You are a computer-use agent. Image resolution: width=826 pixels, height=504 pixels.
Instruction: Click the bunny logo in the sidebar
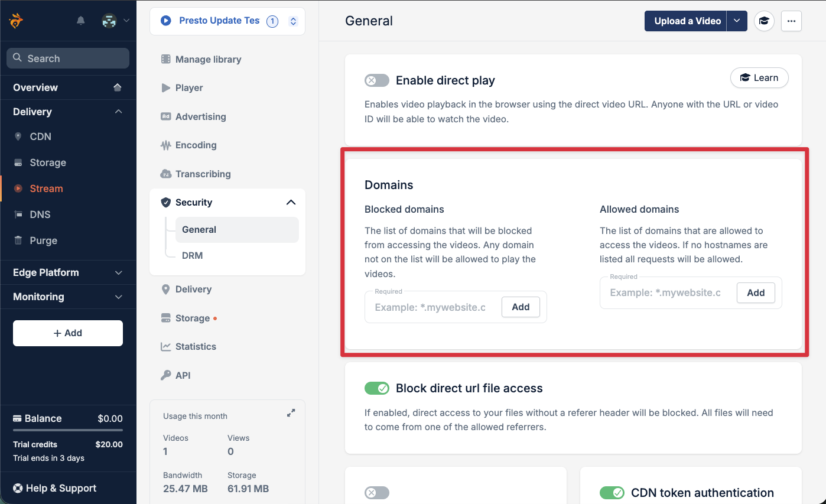pos(16,21)
